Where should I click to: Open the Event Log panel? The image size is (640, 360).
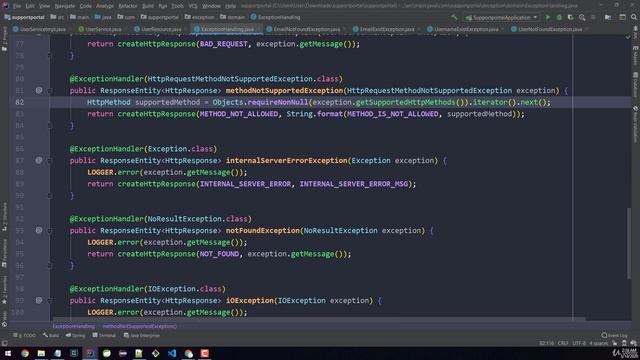pos(614,335)
